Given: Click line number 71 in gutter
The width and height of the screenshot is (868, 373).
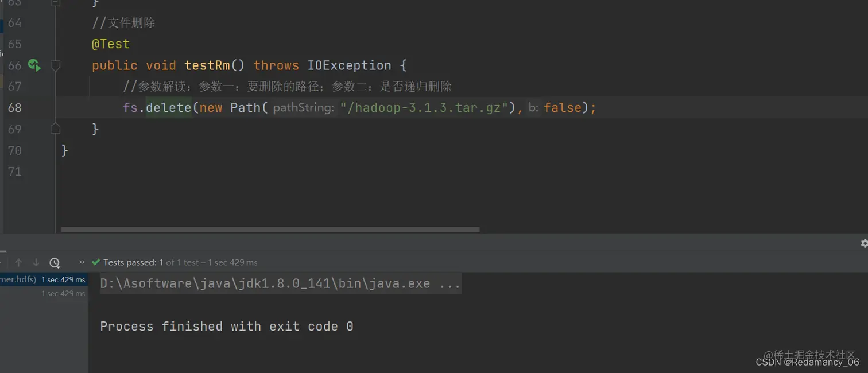Looking at the screenshot, I should [14, 171].
